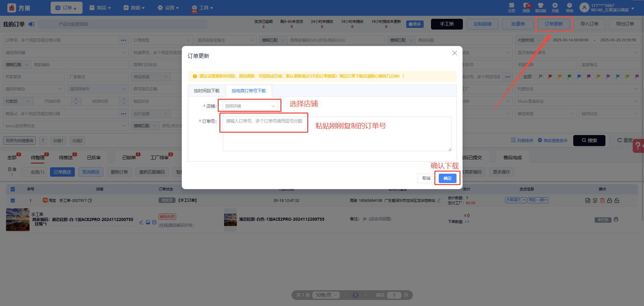Toggle the table header select-all checkbox
This screenshot has height=306, width=644.
pos(13,189)
